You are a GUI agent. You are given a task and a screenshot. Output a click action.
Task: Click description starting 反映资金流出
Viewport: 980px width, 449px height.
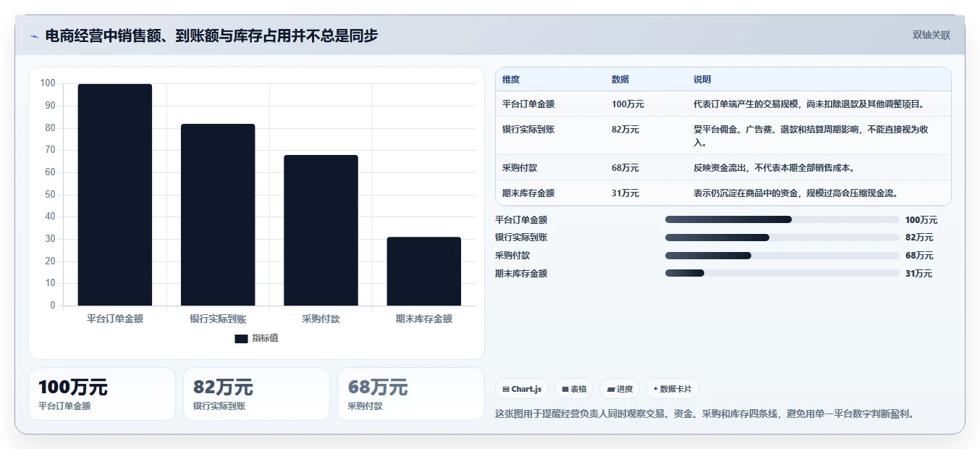(x=774, y=168)
